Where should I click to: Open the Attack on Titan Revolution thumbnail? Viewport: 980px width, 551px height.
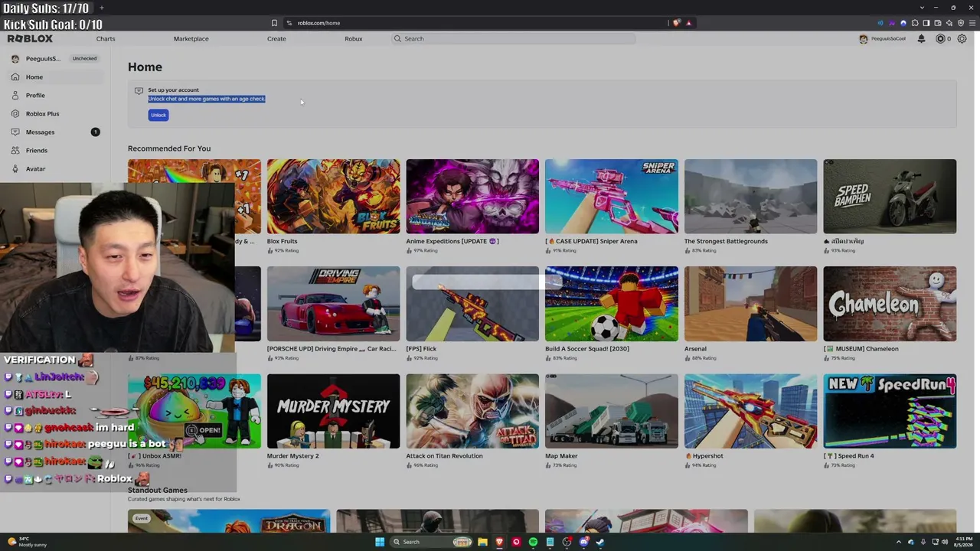point(472,411)
